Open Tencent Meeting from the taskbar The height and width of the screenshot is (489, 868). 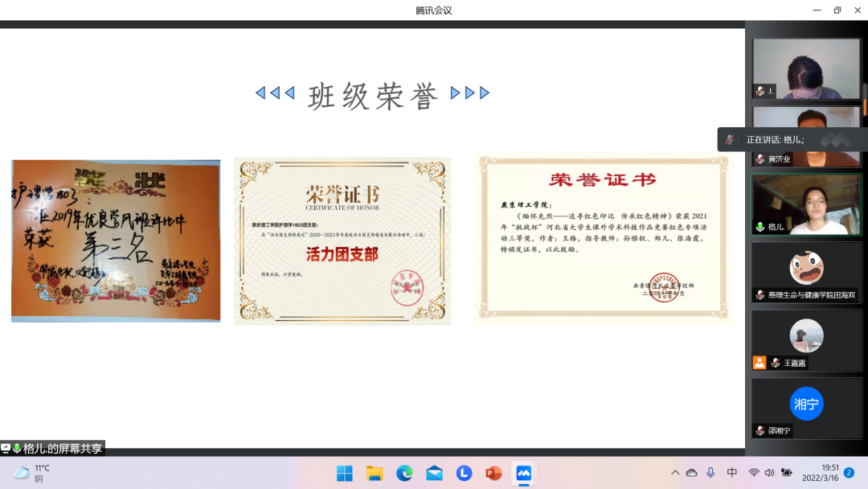(524, 473)
